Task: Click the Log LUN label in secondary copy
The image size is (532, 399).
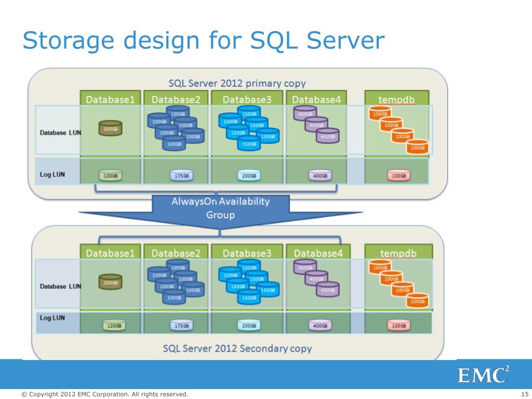Action: tap(52, 318)
